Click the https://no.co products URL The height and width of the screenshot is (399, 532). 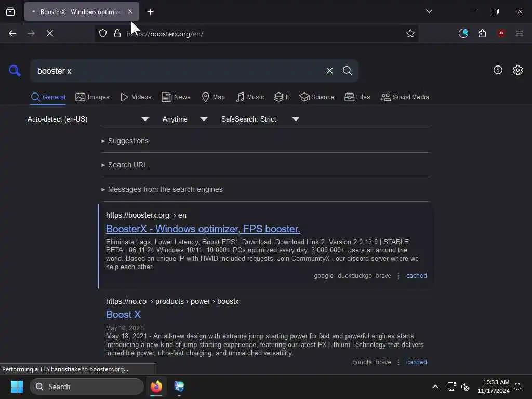coord(172,301)
